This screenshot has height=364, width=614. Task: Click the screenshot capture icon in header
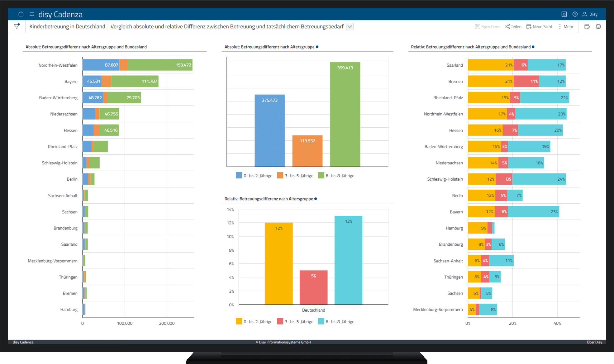(x=564, y=14)
